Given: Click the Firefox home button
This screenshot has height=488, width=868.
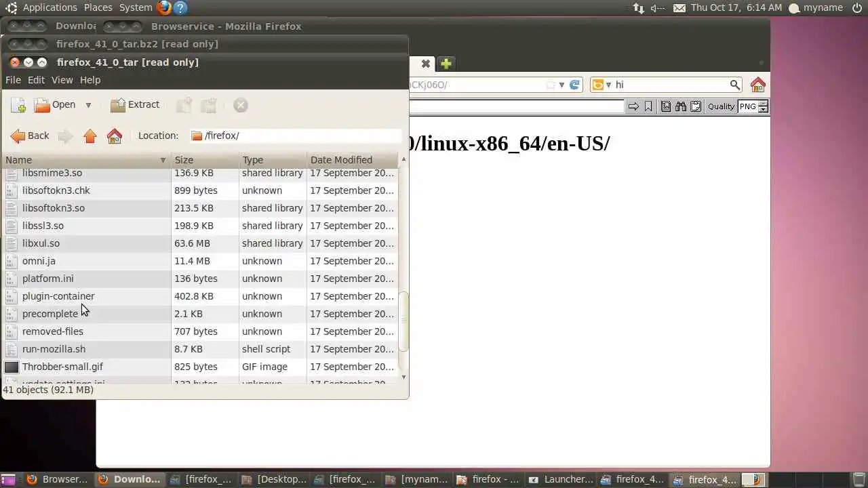Looking at the screenshot, I should (x=758, y=85).
